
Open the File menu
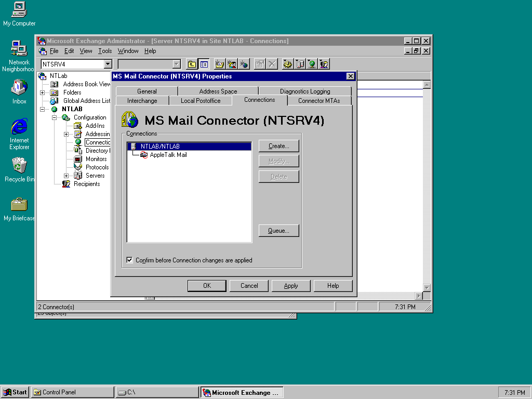(54, 51)
